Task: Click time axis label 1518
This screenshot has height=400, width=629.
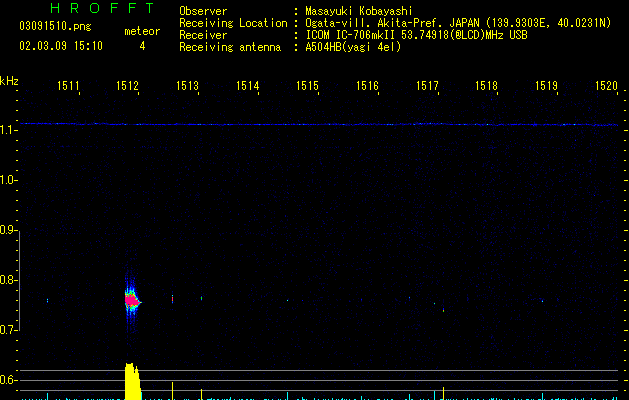Action: tap(486, 85)
